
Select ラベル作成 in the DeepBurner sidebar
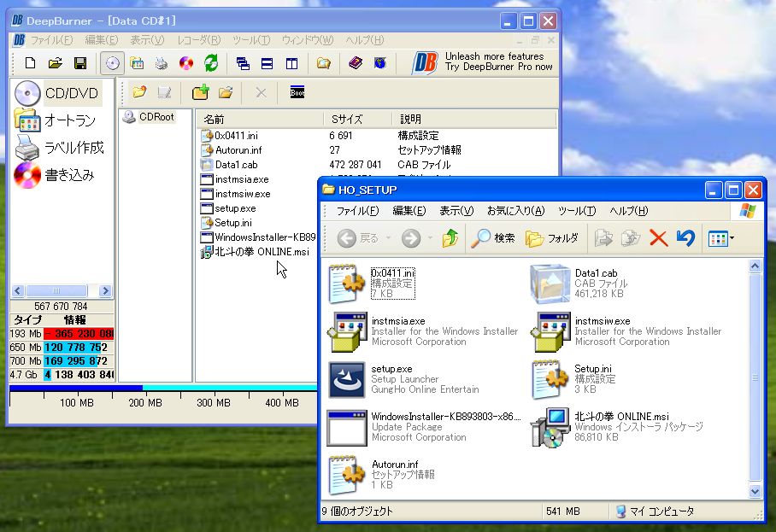(x=59, y=148)
